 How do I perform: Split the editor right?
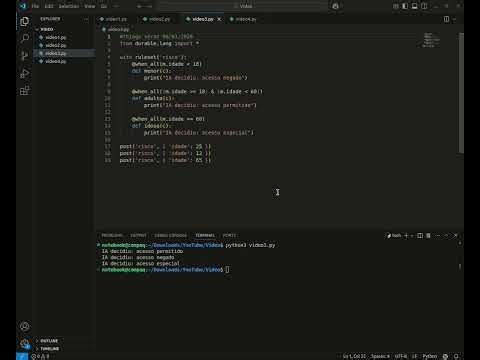tap(446, 19)
